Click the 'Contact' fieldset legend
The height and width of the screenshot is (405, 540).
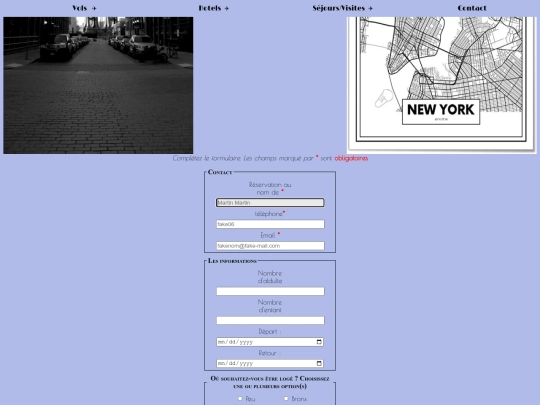[220, 172]
